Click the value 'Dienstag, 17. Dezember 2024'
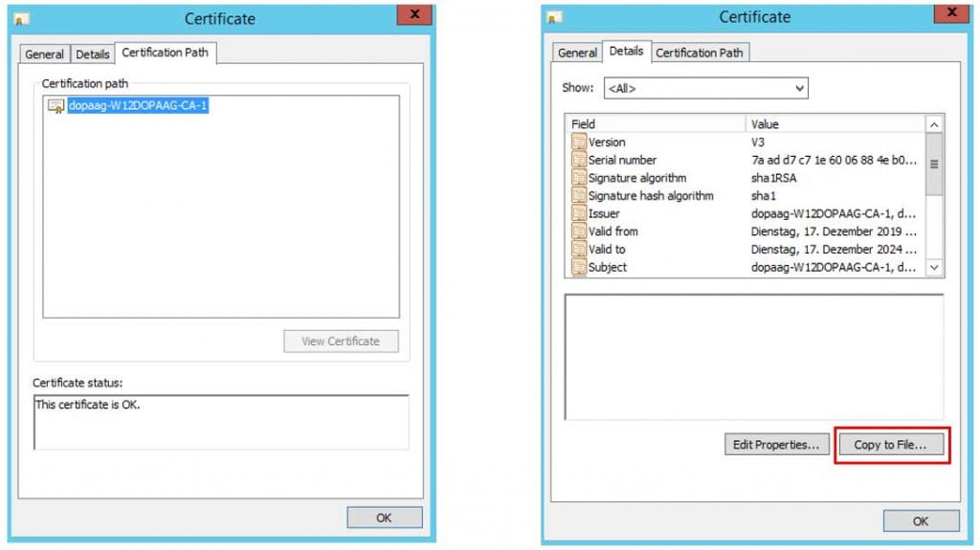The height and width of the screenshot is (550, 980). point(834,250)
